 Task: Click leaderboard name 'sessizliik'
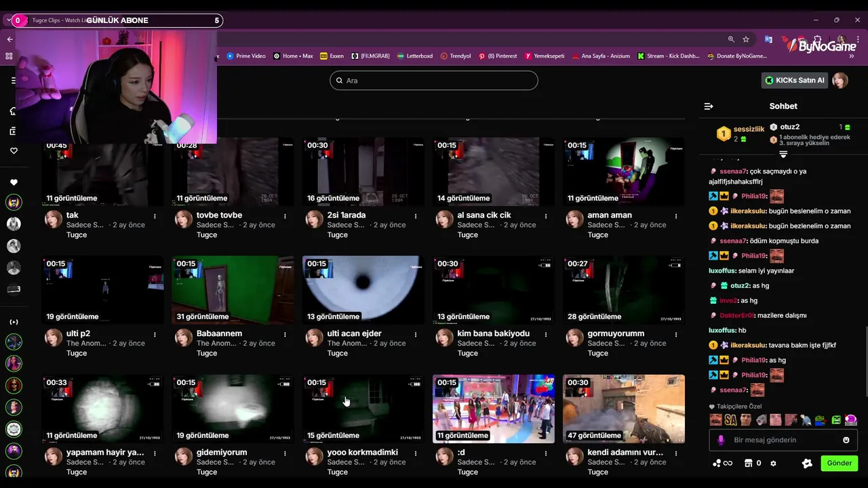(x=749, y=129)
